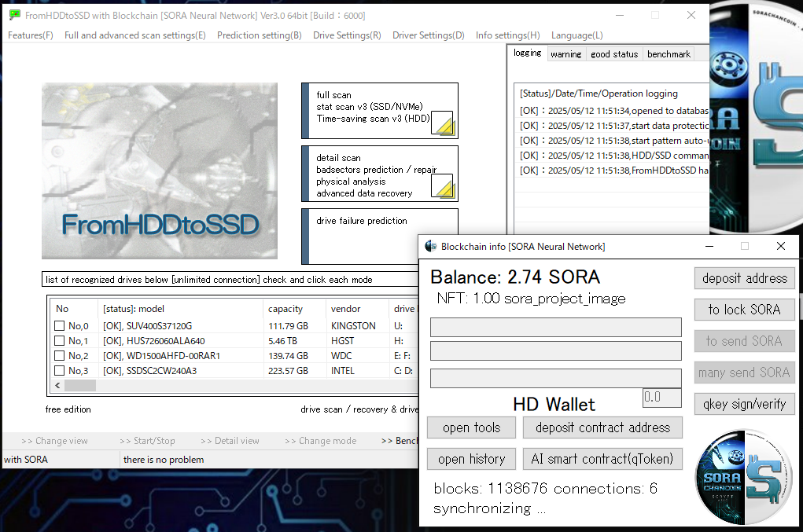803x532 pixels.
Task: Switch to the logging tab
Action: click(528, 53)
